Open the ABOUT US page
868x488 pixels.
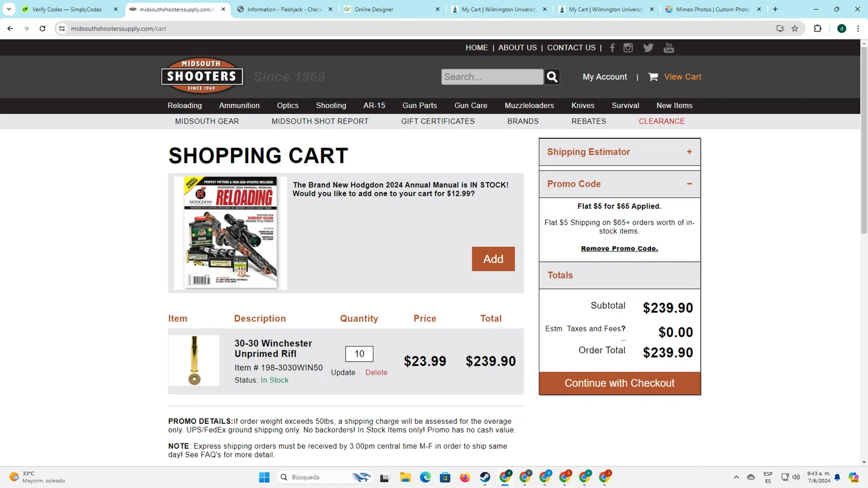(517, 48)
